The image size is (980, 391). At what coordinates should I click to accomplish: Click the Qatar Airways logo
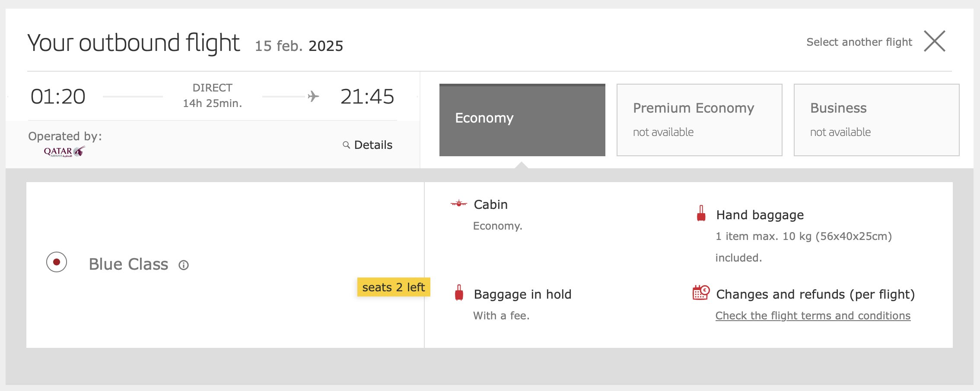click(x=64, y=151)
